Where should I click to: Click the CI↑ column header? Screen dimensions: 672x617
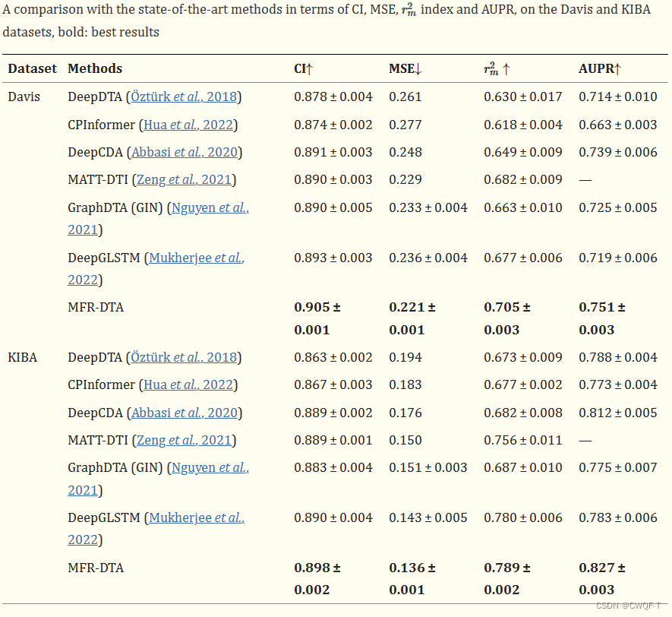pyautogui.click(x=304, y=68)
